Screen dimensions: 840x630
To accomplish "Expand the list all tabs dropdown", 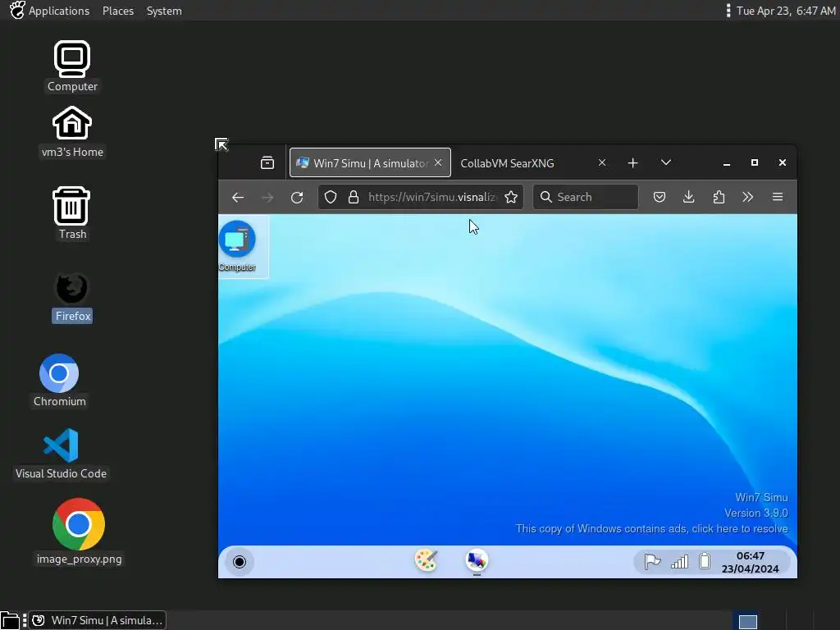I will click(x=666, y=162).
